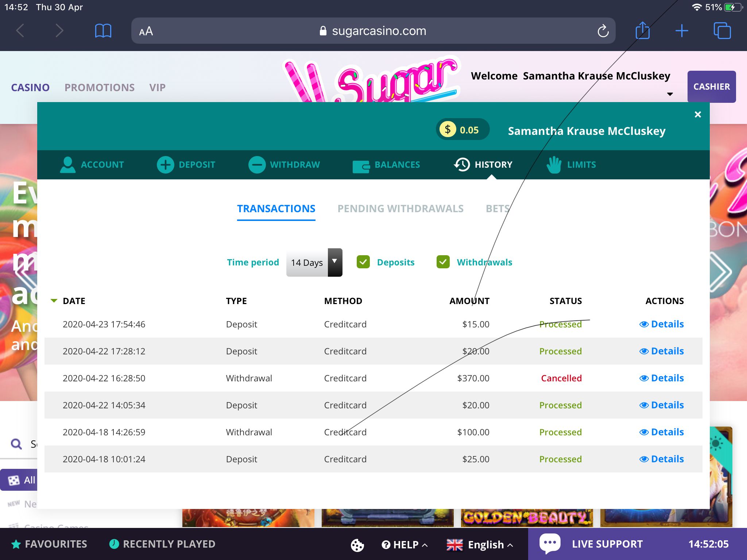Click the dollar coin balance icon
747x560 pixels.
pos(448,129)
